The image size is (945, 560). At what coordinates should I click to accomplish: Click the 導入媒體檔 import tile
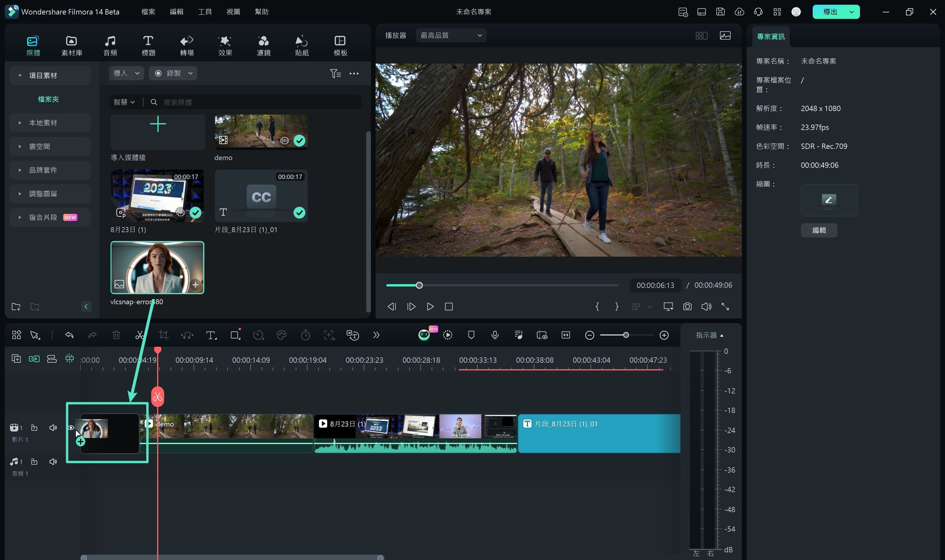pos(158,132)
